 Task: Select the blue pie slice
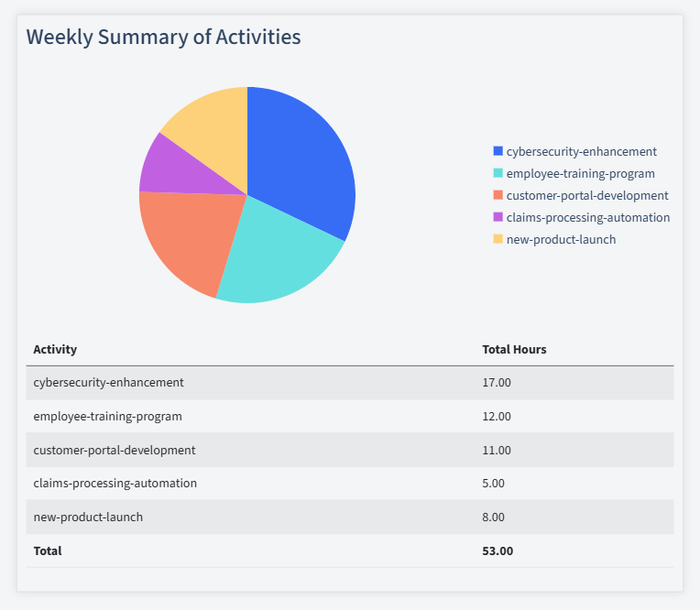click(303, 165)
